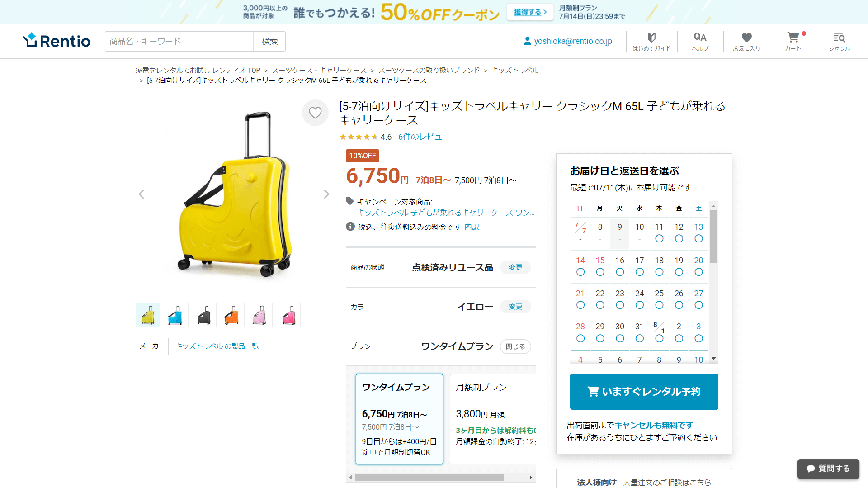The width and height of the screenshot is (868, 488).
Task: Click いますぐレンタル予約 button
Action: (x=644, y=392)
